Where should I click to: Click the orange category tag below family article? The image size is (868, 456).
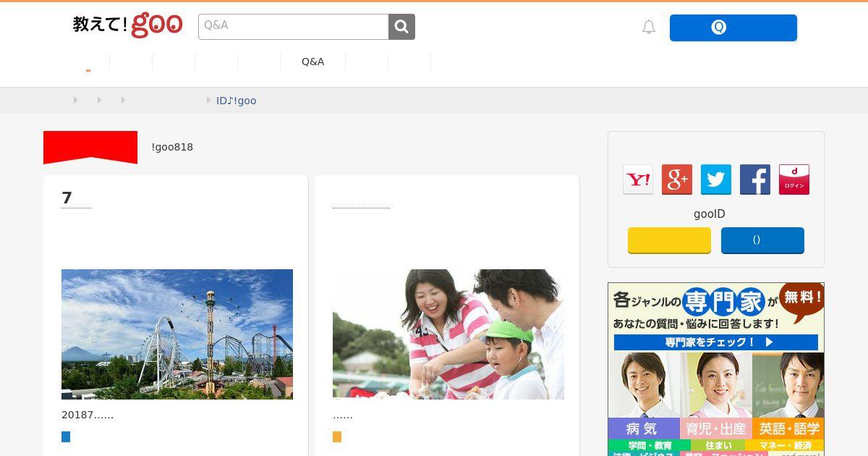[x=337, y=436]
